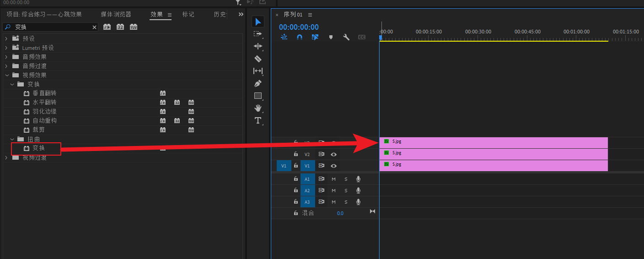Screen dimensions: 644x259
Task: Select the Selection arrow tool
Action: point(258,22)
